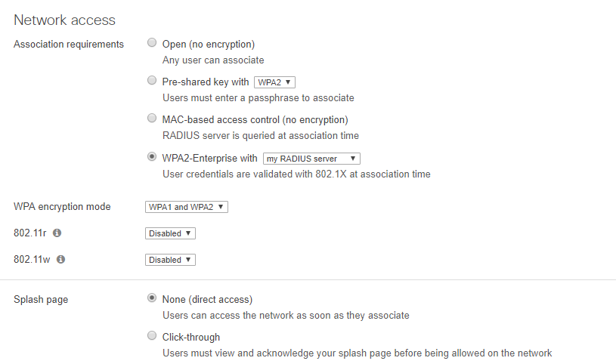
Task: Click the Splash page label
Action: pos(41,299)
